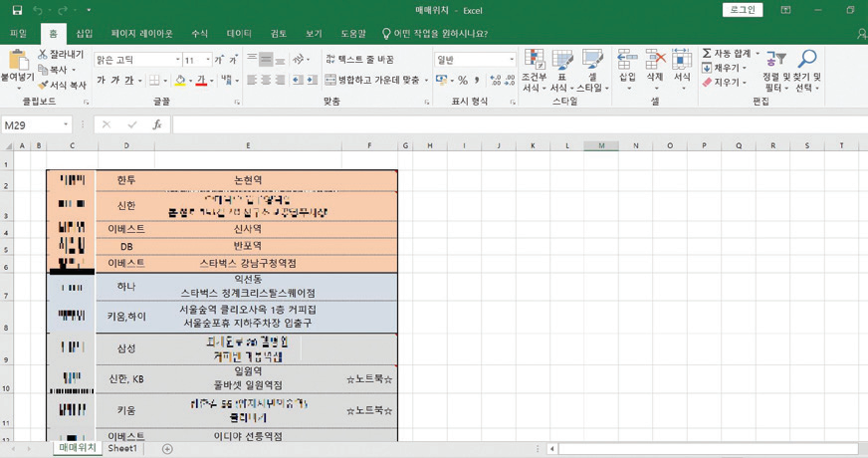The image size is (868, 458).
Task: Redo the last action
Action: tap(63, 11)
